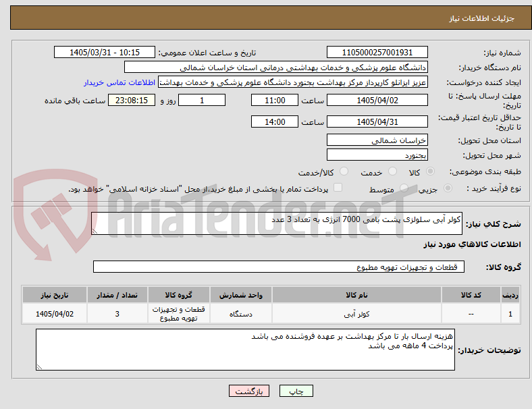532x409 pixels.
Task: Select the کالا radio button
Action: pyautogui.click(x=430, y=171)
